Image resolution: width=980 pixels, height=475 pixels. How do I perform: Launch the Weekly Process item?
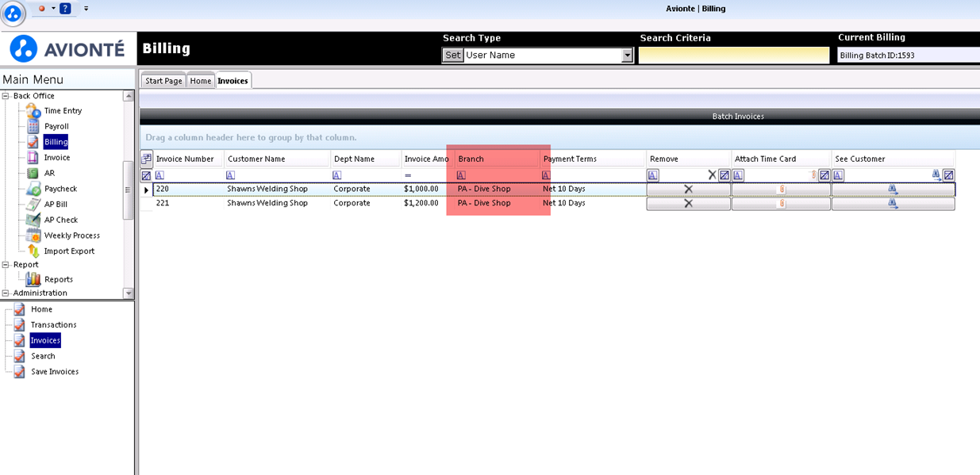pyautogui.click(x=72, y=236)
